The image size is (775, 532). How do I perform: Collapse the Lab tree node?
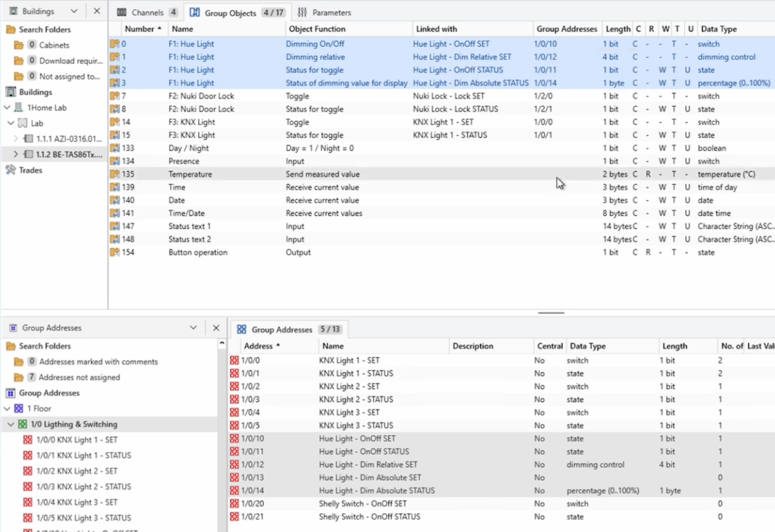[10, 123]
